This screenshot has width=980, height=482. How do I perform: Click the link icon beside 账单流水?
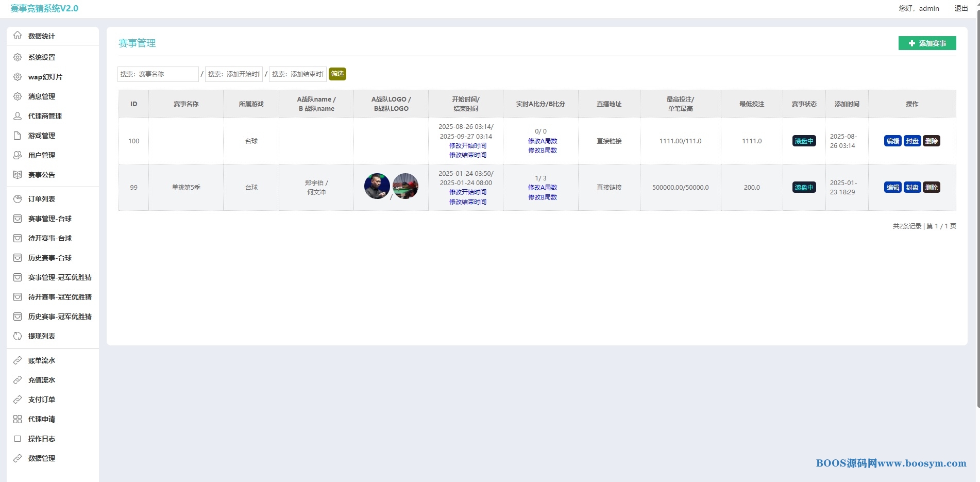pyautogui.click(x=18, y=360)
